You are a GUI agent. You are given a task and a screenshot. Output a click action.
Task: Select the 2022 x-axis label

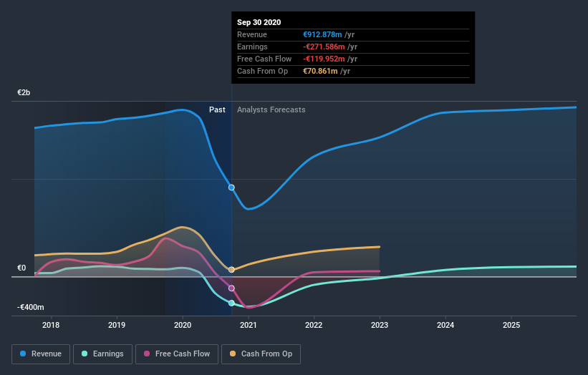[314, 325]
